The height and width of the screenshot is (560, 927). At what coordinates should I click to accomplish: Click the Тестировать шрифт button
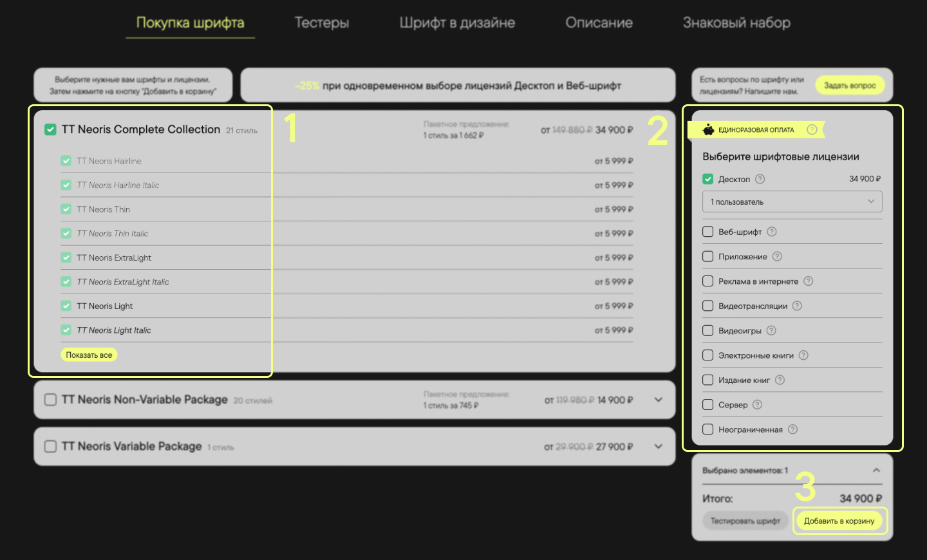point(745,521)
